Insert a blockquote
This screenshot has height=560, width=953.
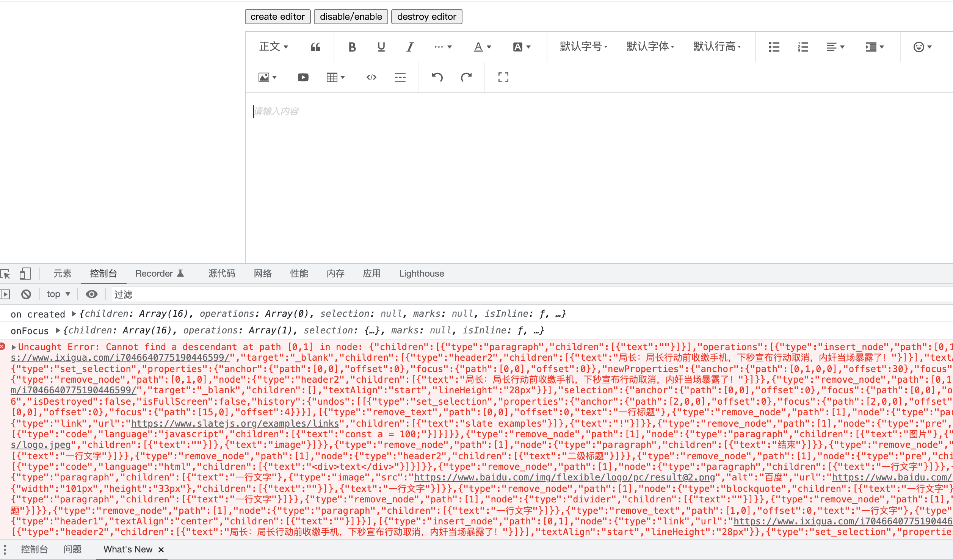(x=315, y=47)
